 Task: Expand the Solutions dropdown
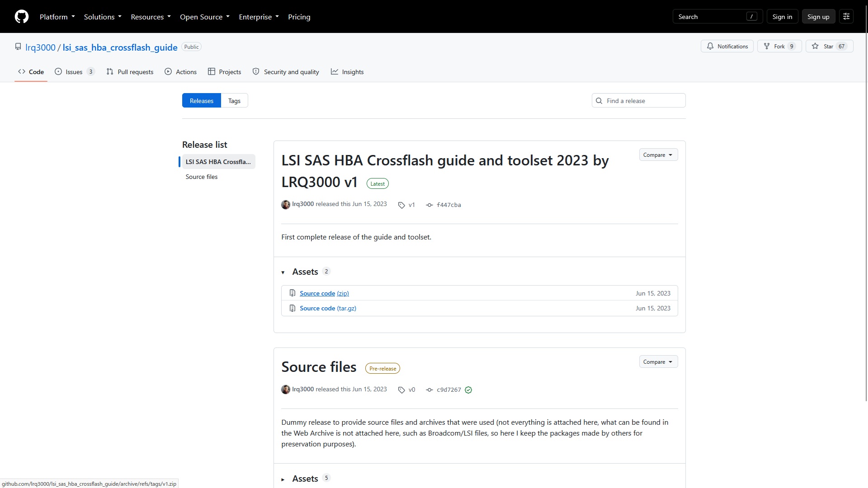point(103,17)
